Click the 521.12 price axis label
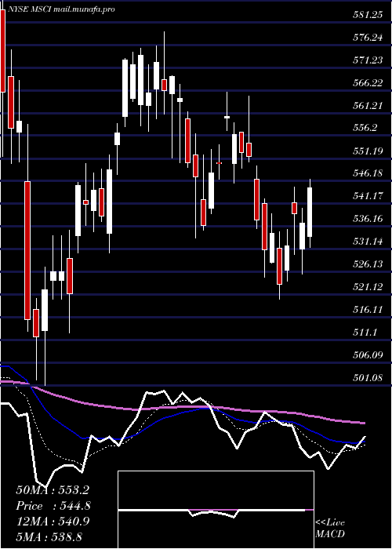This screenshot has height=549, width=392. coord(368,287)
